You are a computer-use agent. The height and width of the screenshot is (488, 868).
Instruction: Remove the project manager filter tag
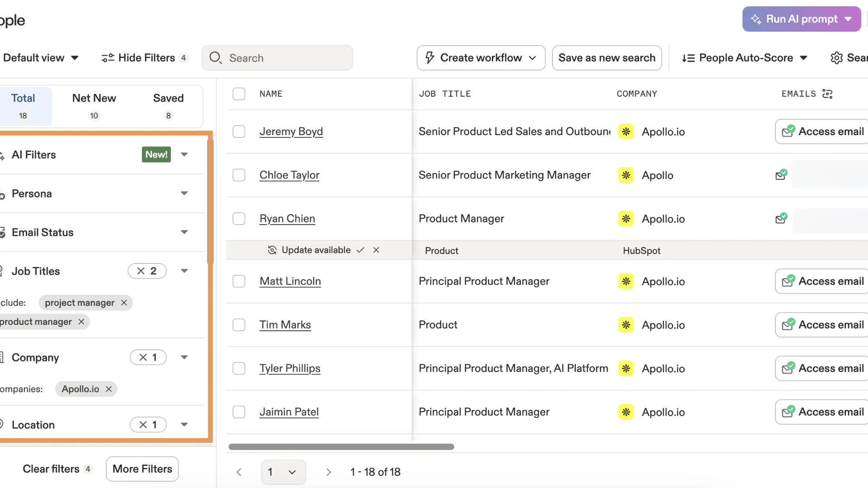(124, 303)
